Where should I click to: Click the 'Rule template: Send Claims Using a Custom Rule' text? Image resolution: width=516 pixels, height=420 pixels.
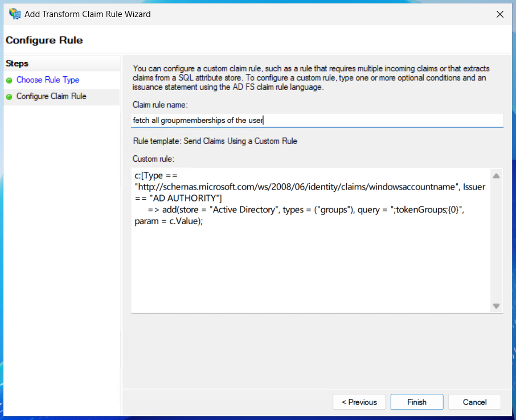[215, 141]
